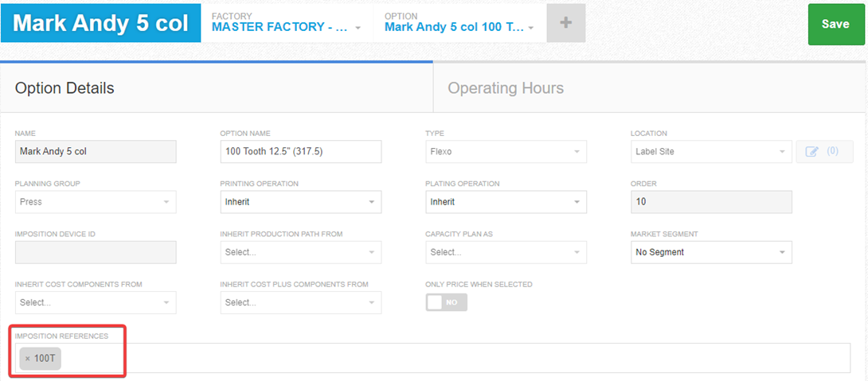Switch to the Operating Hours tab
The width and height of the screenshot is (868, 381).
click(651, 88)
